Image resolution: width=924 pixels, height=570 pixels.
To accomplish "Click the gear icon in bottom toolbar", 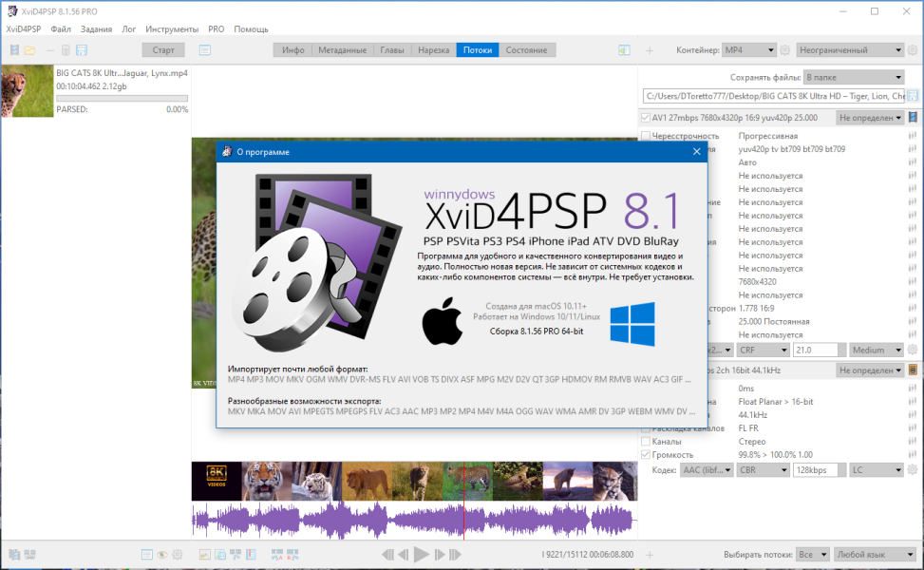I will pos(178,554).
